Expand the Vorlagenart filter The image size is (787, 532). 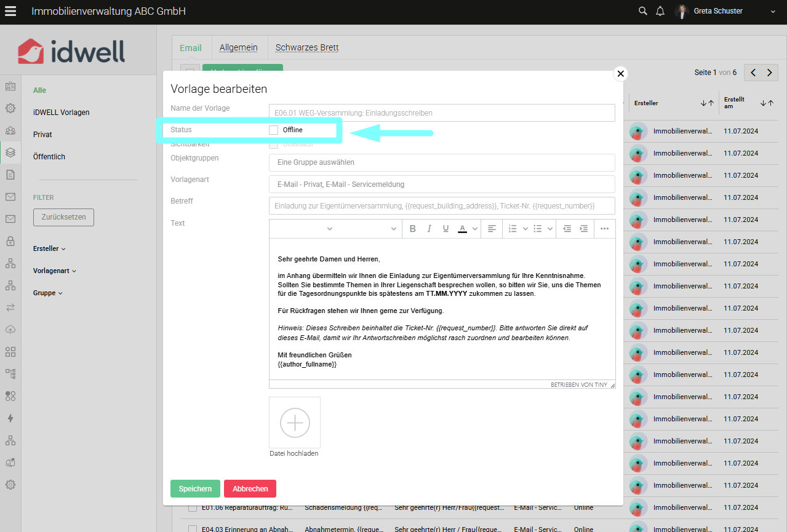pyautogui.click(x=55, y=271)
